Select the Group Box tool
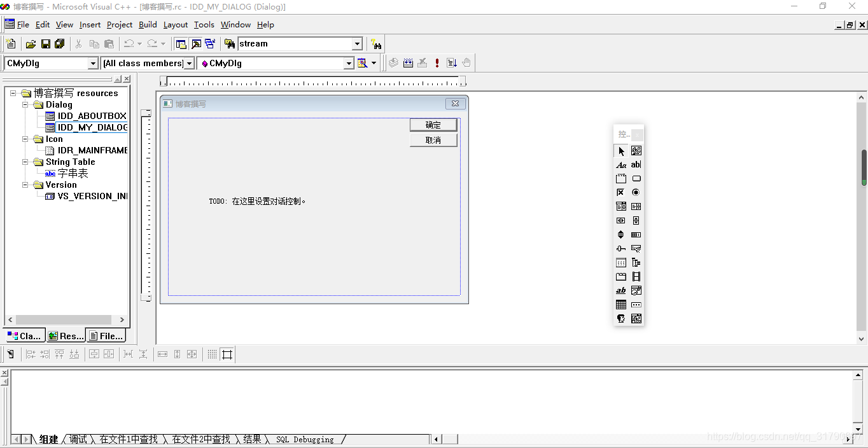The image size is (868, 448). click(x=621, y=179)
